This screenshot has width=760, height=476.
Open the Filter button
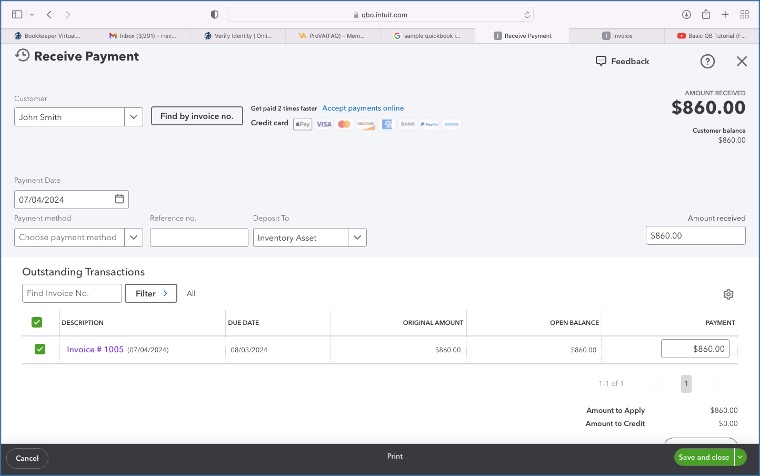151,293
